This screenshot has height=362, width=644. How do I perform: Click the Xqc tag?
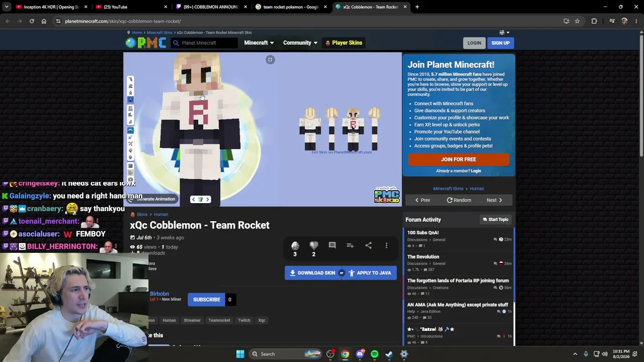click(262, 320)
